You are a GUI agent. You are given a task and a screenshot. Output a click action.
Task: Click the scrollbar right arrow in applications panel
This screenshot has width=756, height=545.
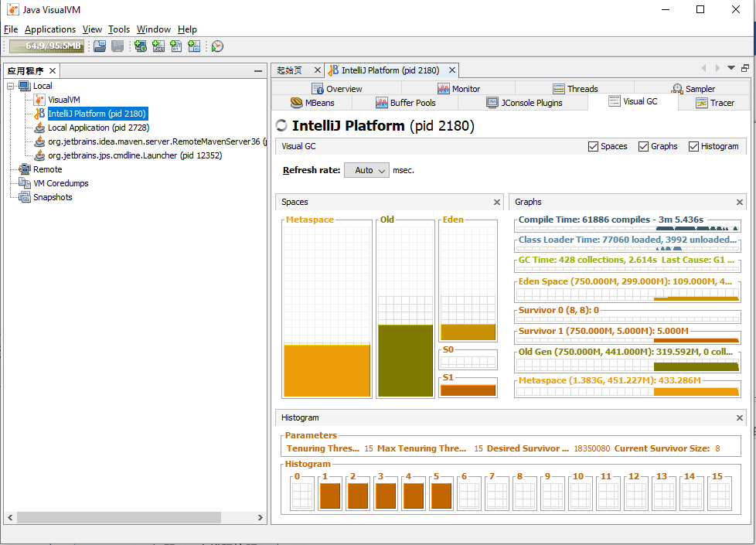point(261,517)
